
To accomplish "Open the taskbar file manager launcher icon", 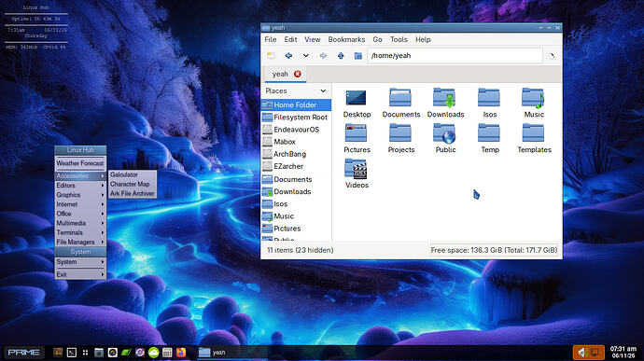I will (x=99, y=353).
